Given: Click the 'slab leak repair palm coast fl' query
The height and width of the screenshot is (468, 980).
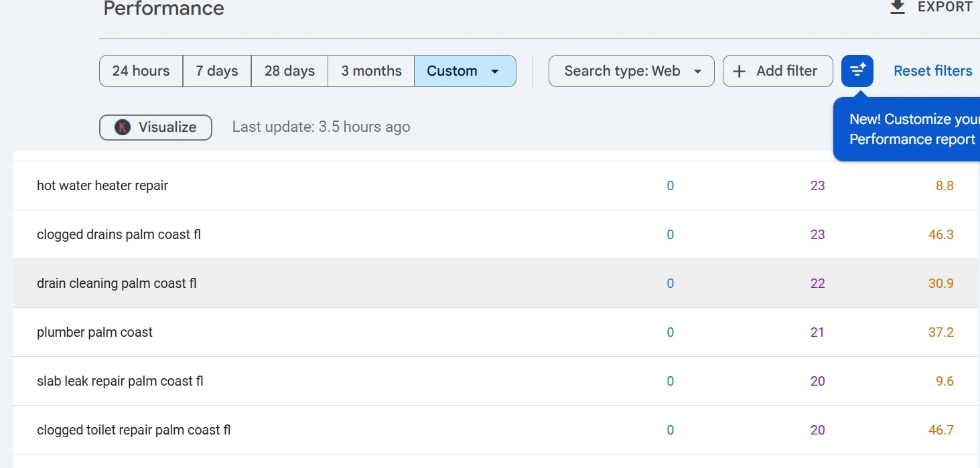Looking at the screenshot, I should [120, 381].
